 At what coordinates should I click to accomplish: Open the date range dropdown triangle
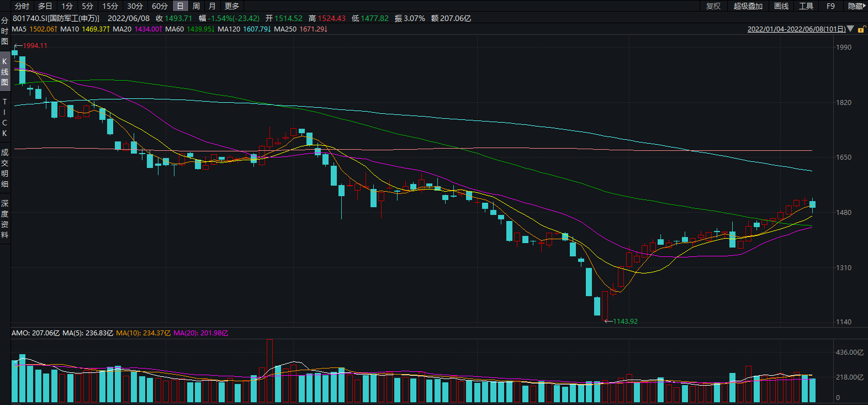[850, 29]
